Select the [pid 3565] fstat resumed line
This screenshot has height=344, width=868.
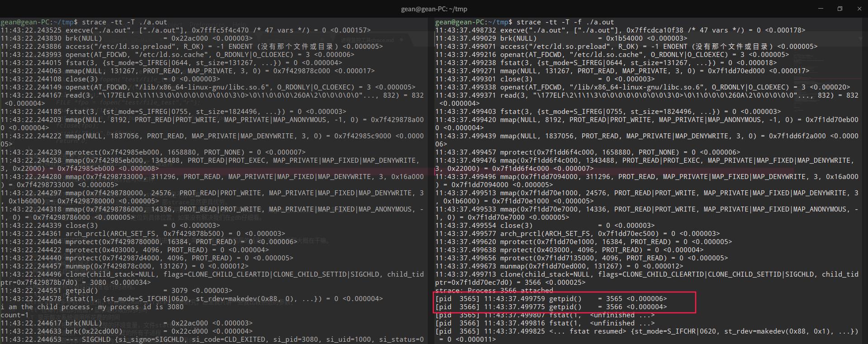pos(647,335)
